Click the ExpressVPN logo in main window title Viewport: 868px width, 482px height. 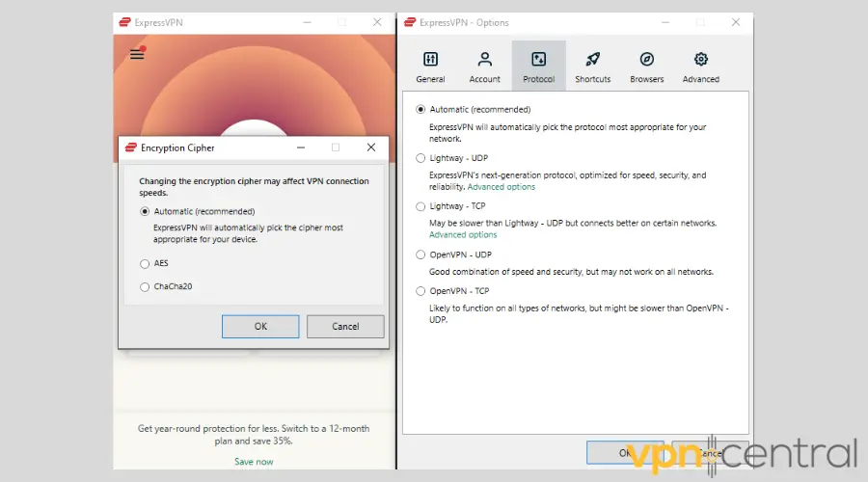125,22
